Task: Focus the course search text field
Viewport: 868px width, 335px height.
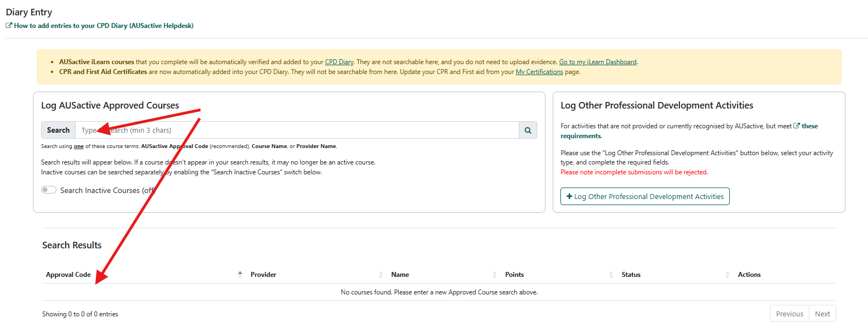Action: [x=297, y=130]
